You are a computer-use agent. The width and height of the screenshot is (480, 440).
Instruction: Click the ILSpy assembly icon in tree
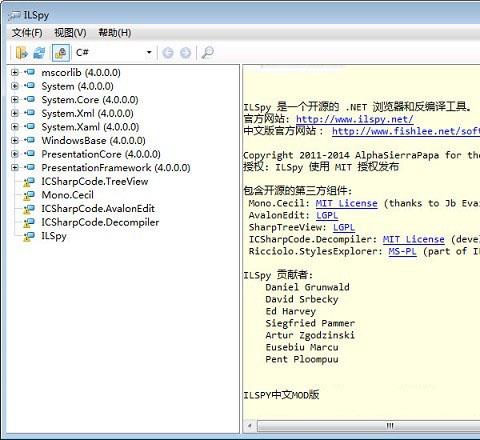pos(29,236)
